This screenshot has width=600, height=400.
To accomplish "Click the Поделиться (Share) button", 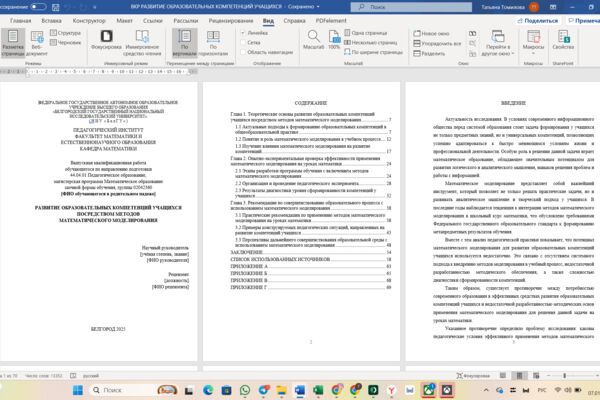I will point(538,21).
